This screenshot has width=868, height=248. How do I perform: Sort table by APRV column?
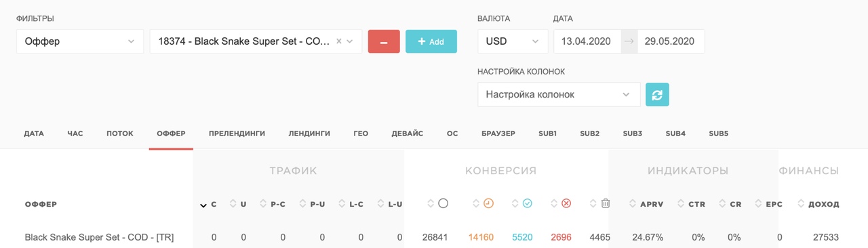(x=652, y=204)
